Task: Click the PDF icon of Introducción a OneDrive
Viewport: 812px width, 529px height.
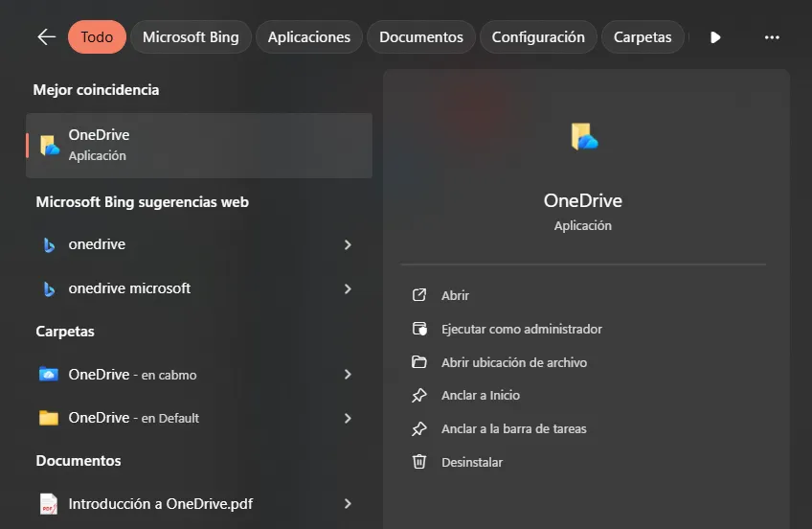Action: (49, 504)
